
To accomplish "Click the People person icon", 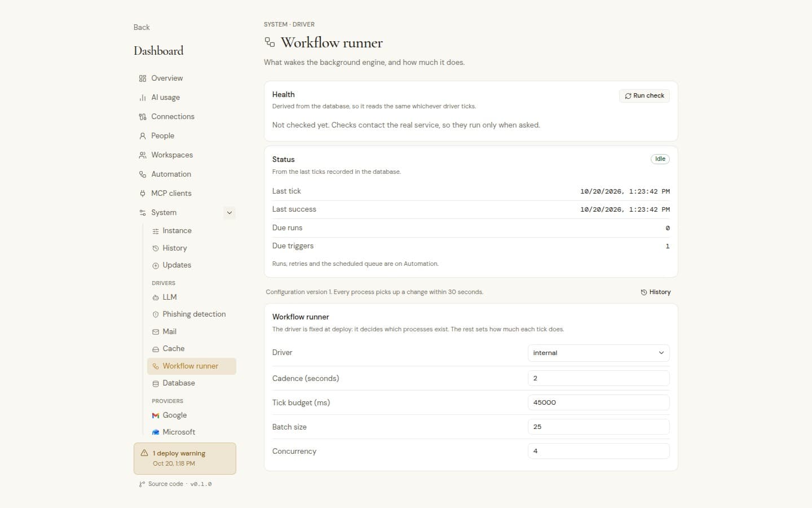I will click(143, 136).
